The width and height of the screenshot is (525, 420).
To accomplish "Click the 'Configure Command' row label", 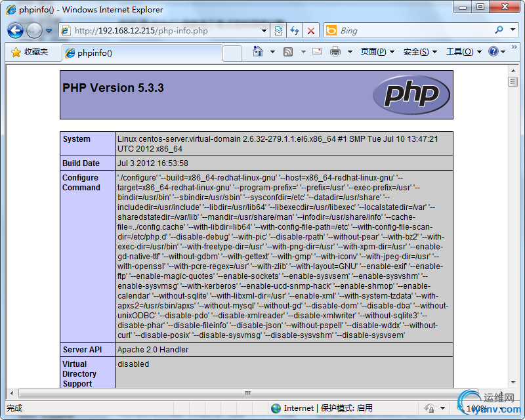I will [81, 182].
